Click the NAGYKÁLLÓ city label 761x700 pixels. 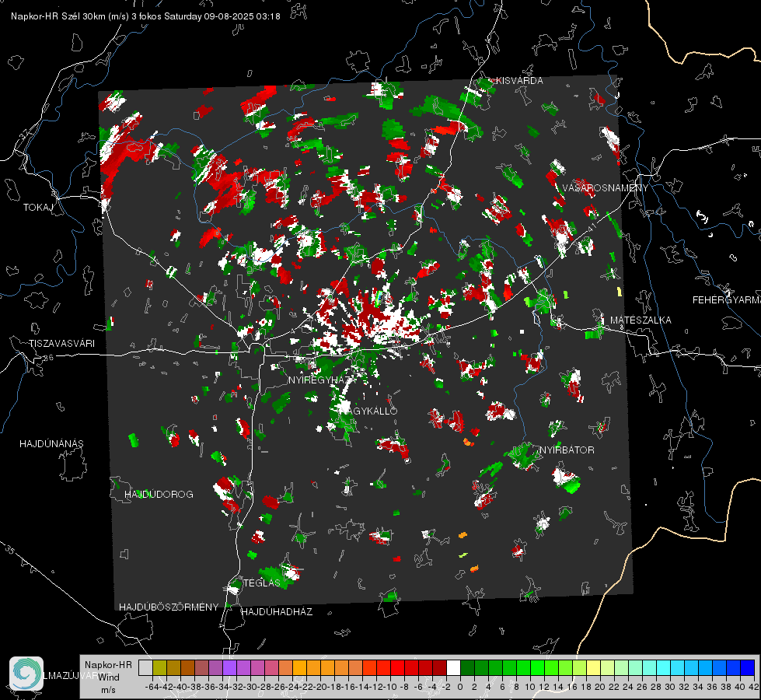[x=369, y=411]
